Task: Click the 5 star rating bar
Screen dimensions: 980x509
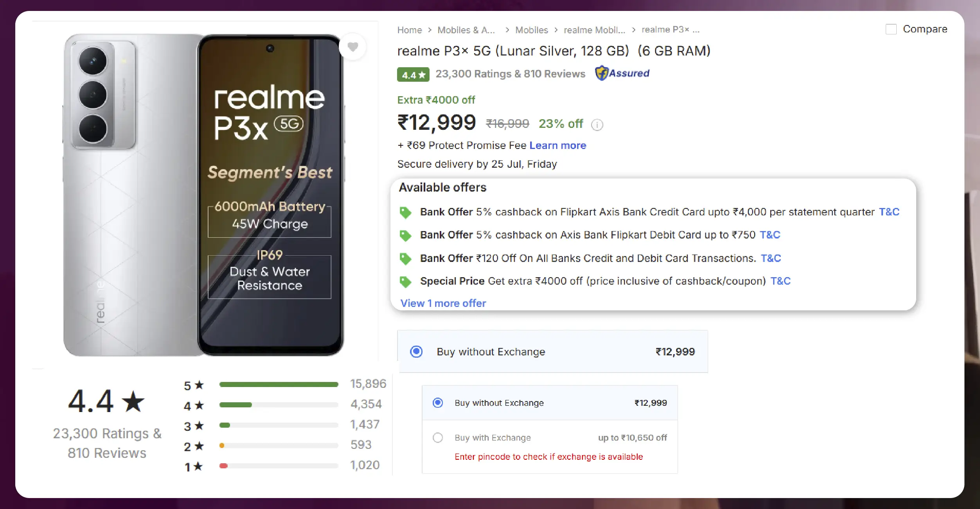Action: point(279,385)
